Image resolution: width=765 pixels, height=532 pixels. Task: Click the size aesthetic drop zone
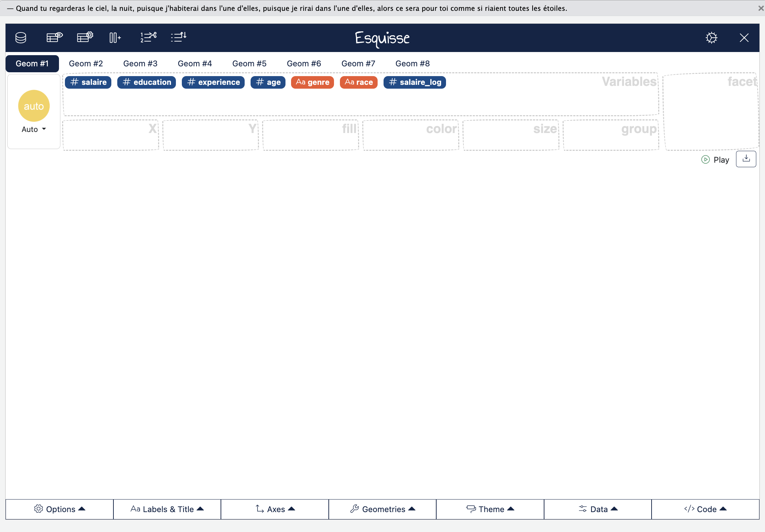pyautogui.click(x=511, y=135)
